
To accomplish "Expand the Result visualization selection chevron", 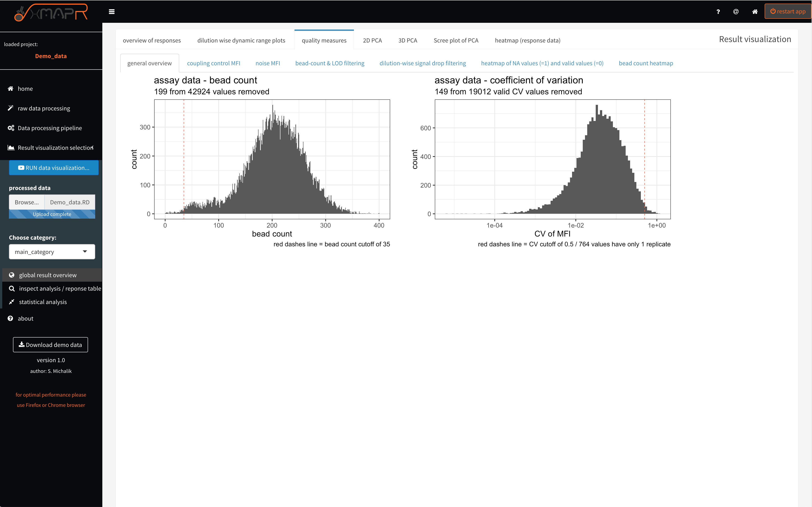I will click(x=93, y=148).
